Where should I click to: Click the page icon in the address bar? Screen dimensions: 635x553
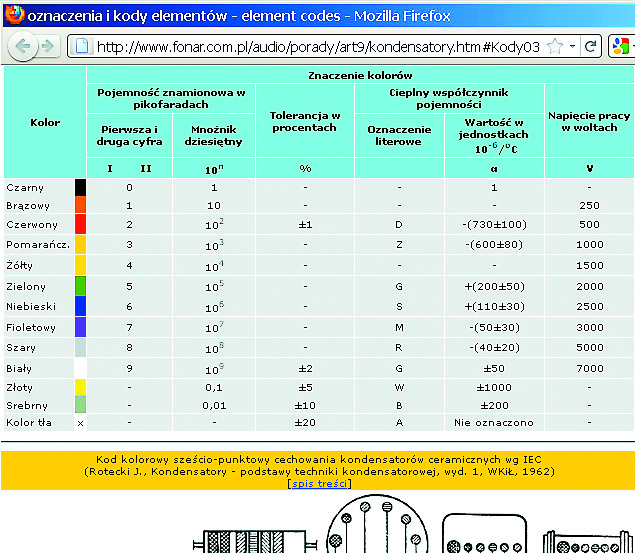[82, 46]
